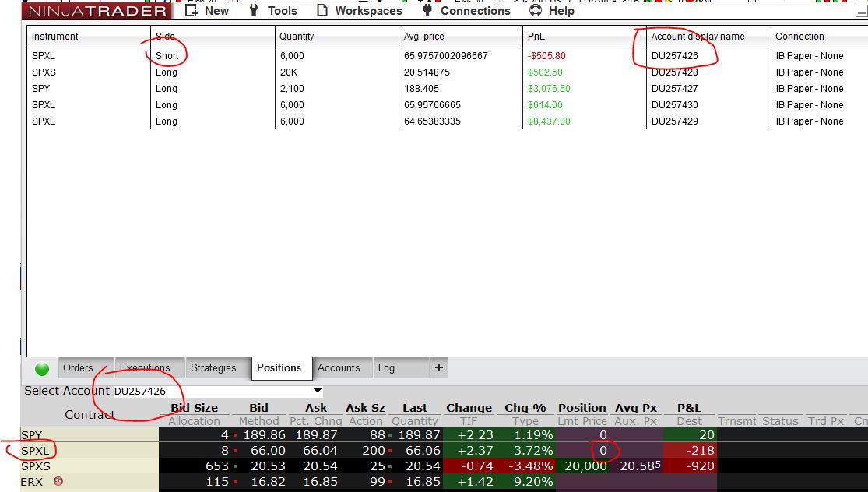Click the Position column header
The height and width of the screenshot is (492, 868).
[582, 408]
